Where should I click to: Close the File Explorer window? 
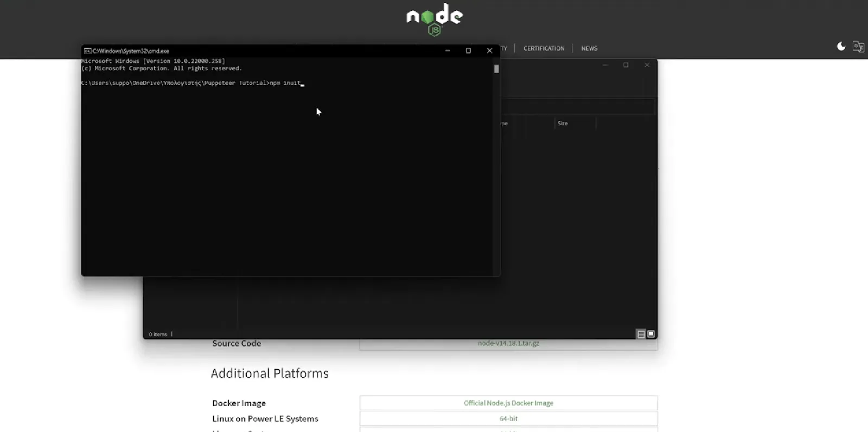click(x=647, y=65)
